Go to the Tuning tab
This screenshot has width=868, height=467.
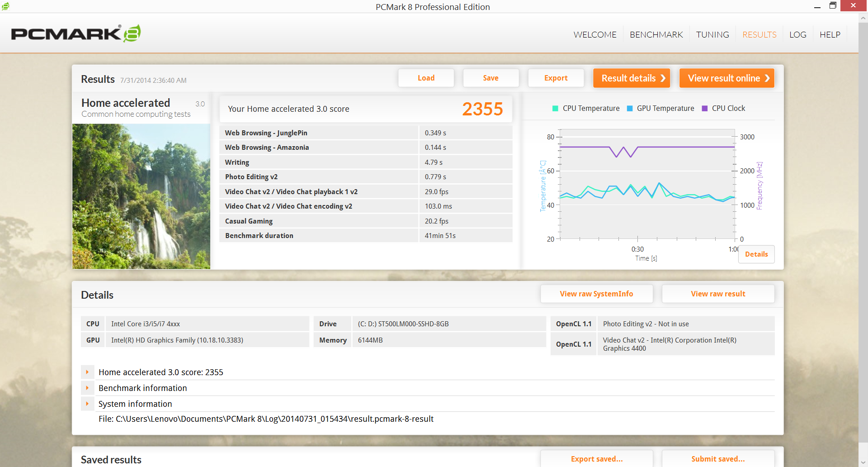click(712, 35)
